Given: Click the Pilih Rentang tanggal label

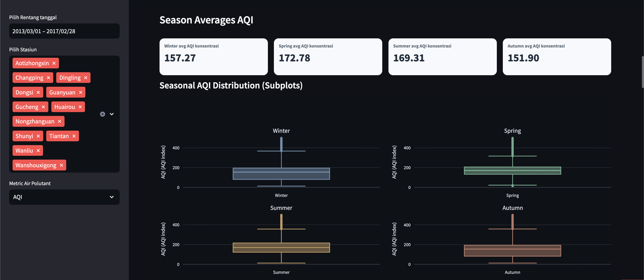Looking at the screenshot, I should [33, 17].
